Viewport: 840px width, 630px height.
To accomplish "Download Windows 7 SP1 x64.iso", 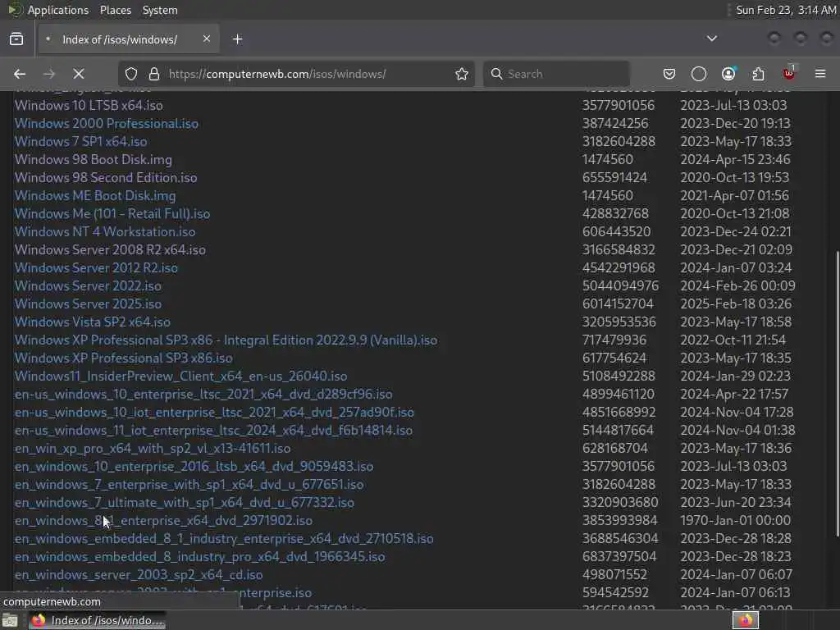I will (81, 141).
